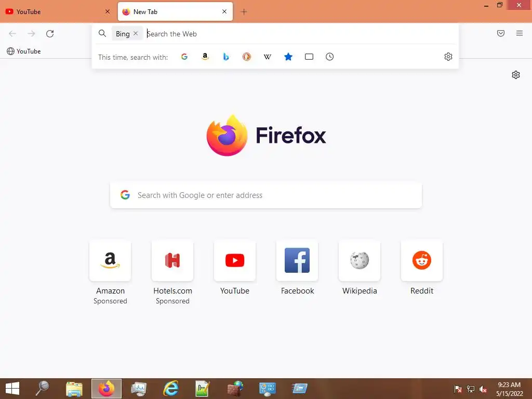
Task: Open new tab page personalize gear
Action: [x=516, y=75]
